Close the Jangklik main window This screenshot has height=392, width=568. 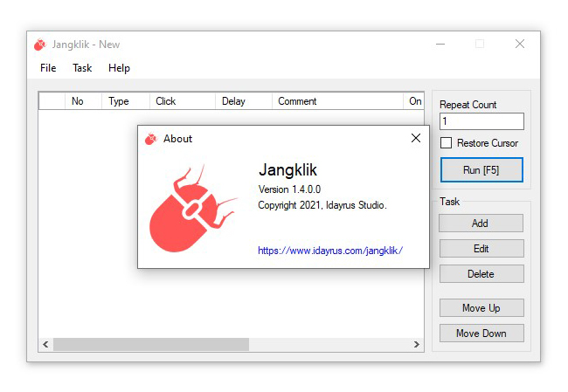(520, 45)
